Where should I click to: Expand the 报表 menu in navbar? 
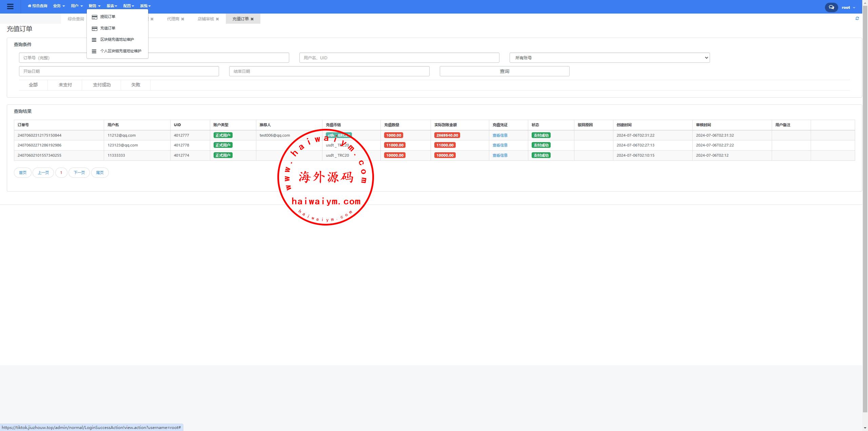tap(112, 6)
